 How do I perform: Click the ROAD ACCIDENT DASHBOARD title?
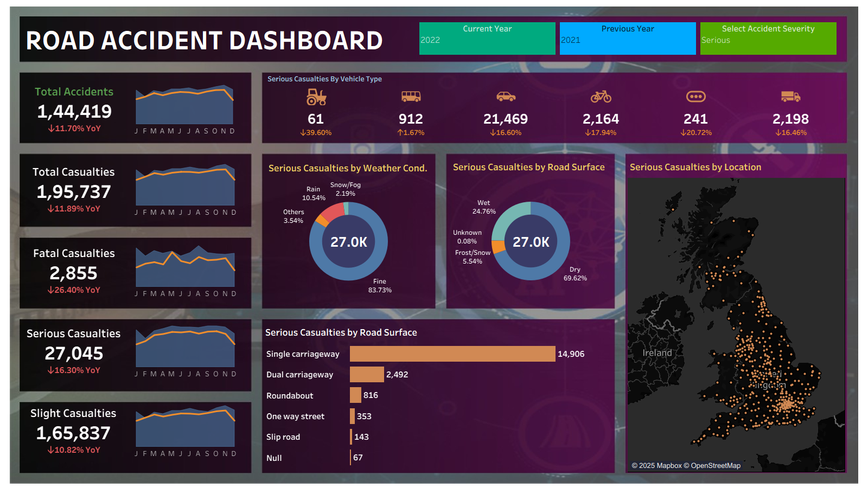click(205, 41)
